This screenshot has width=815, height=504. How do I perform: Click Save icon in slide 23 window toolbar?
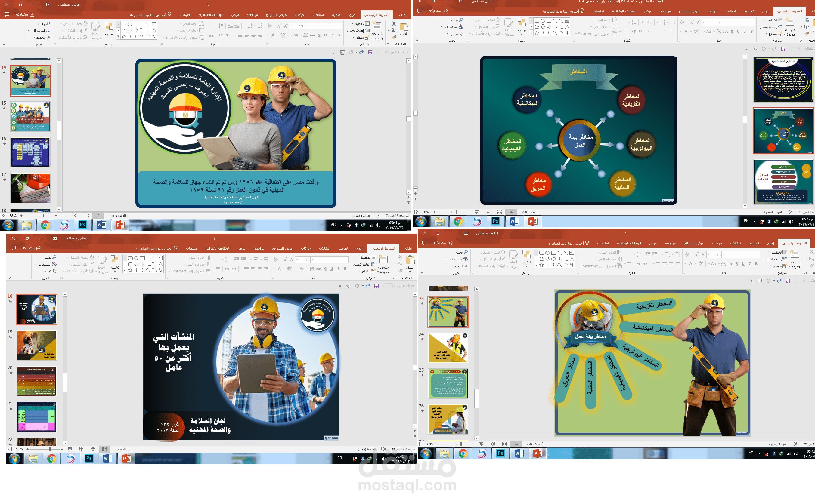point(788,281)
